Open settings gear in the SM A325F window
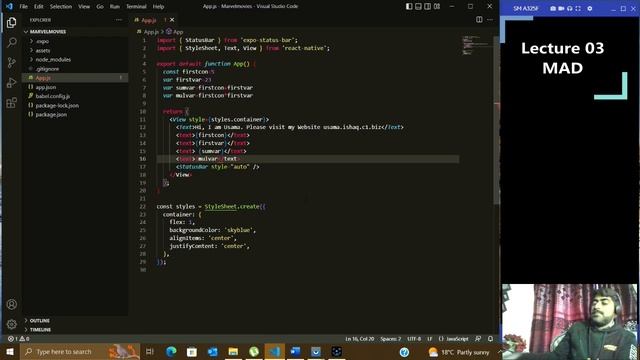The image size is (640, 360). pyautogui.click(x=589, y=8)
